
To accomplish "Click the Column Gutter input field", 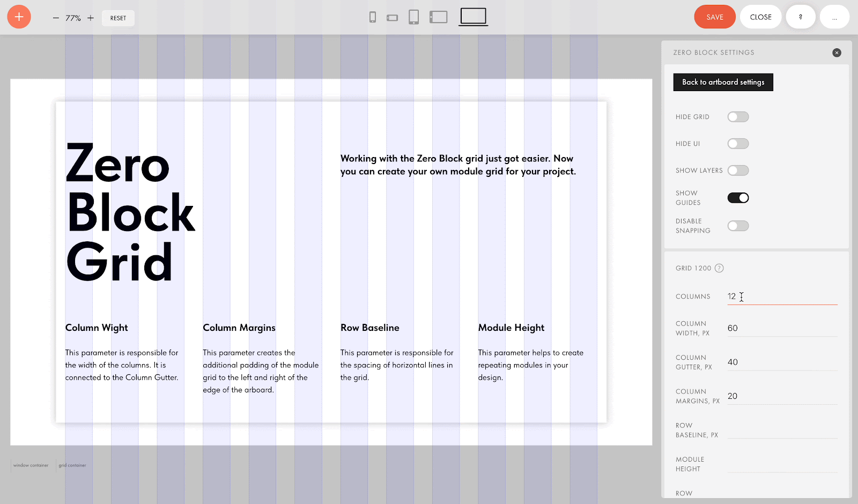I will 781,362.
